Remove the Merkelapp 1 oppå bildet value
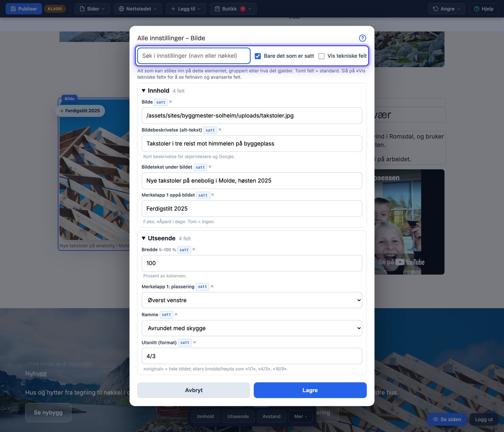Image resolution: width=504 pixels, height=432 pixels. point(213,195)
